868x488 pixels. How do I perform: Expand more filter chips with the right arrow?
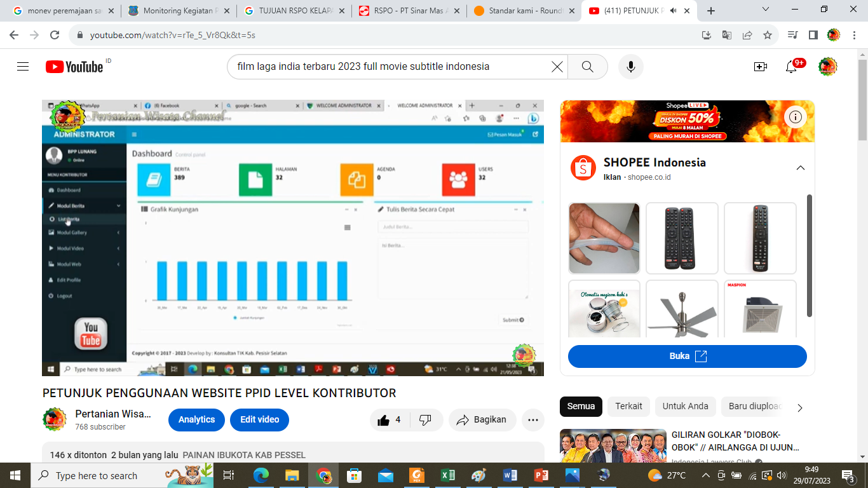tap(799, 406)
